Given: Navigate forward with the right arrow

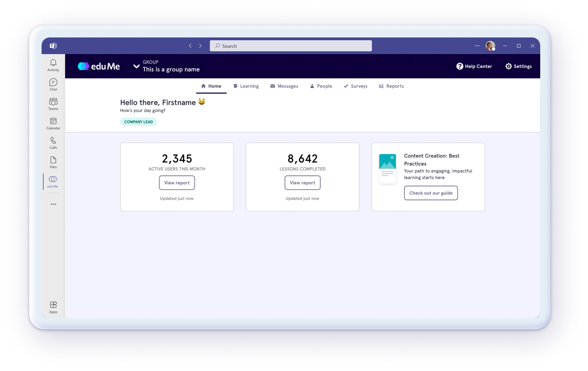Looking at the screenshot, I should 200,46.
